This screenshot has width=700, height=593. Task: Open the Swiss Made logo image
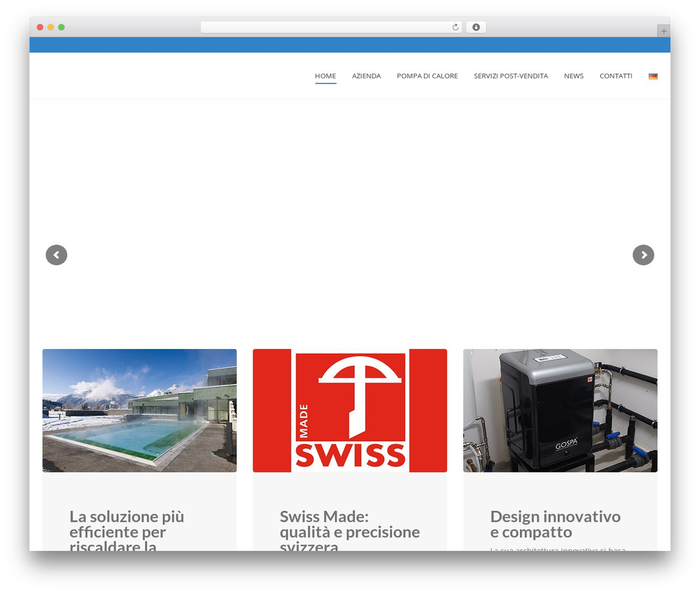coord(350,410)
